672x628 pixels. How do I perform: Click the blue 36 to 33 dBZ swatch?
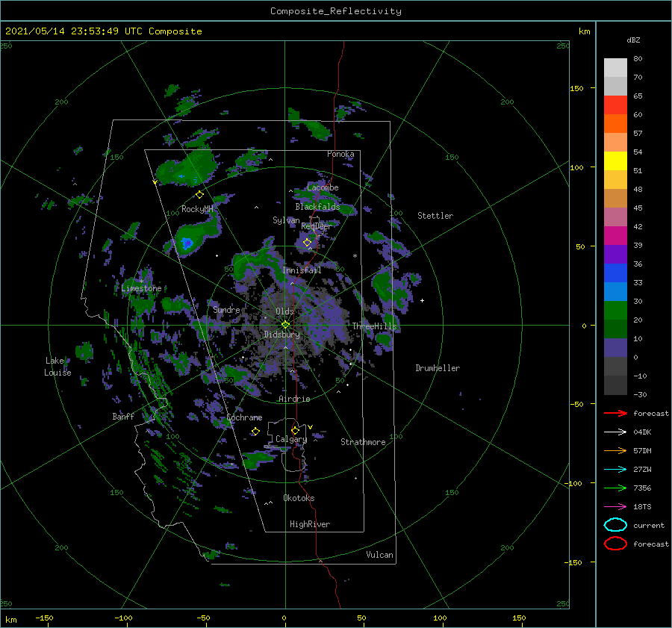615,273
